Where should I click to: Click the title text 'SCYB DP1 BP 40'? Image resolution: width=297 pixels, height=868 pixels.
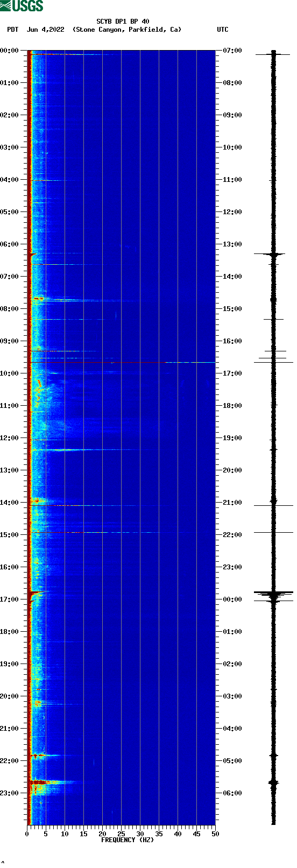click(123, 22)
